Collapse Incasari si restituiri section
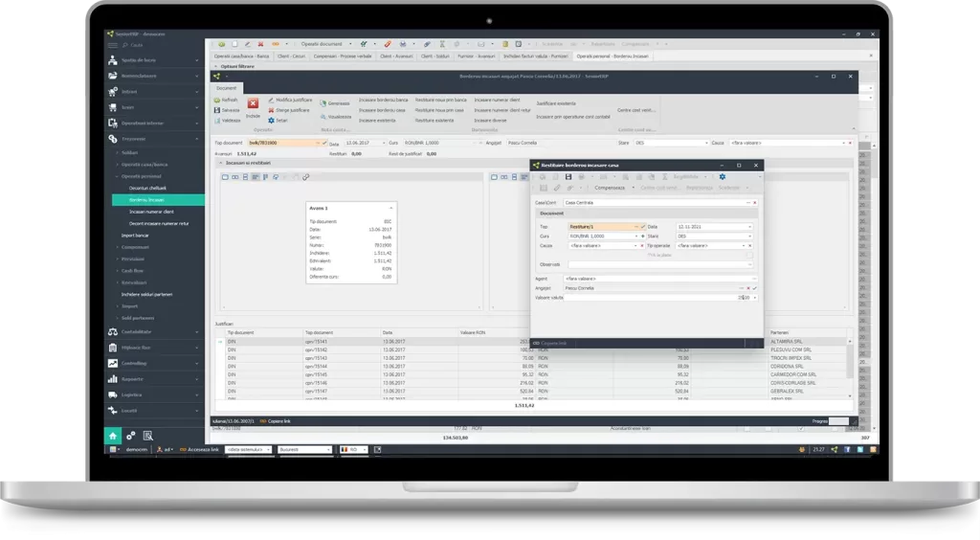Viewport: 980px width, 540px height. pos(220,163)
